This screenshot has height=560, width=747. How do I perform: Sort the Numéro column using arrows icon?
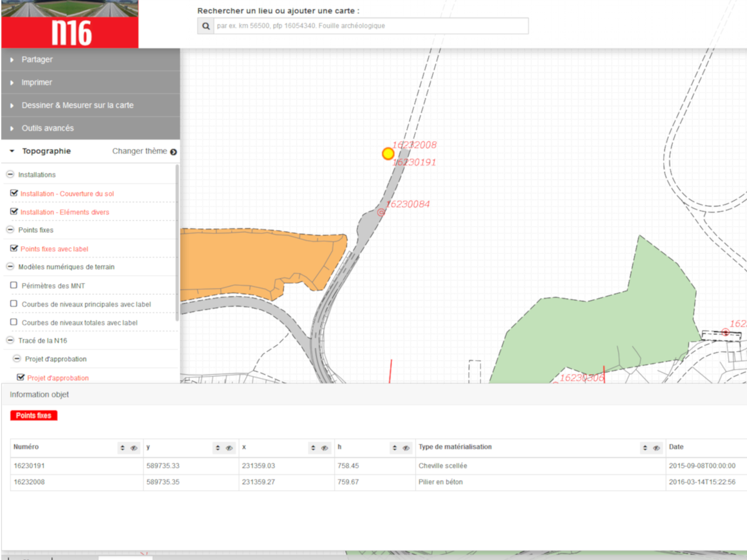(123, 448)
